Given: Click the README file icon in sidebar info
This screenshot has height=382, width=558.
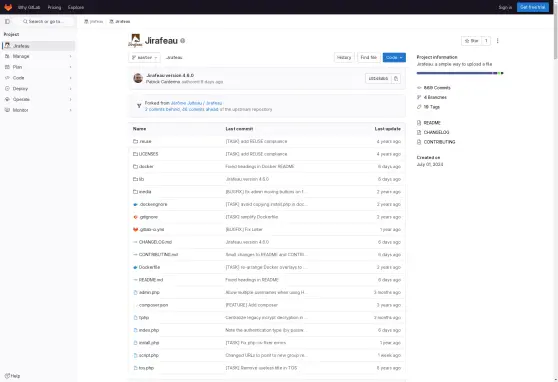Looking at the screenshot, I should [419, 123].
